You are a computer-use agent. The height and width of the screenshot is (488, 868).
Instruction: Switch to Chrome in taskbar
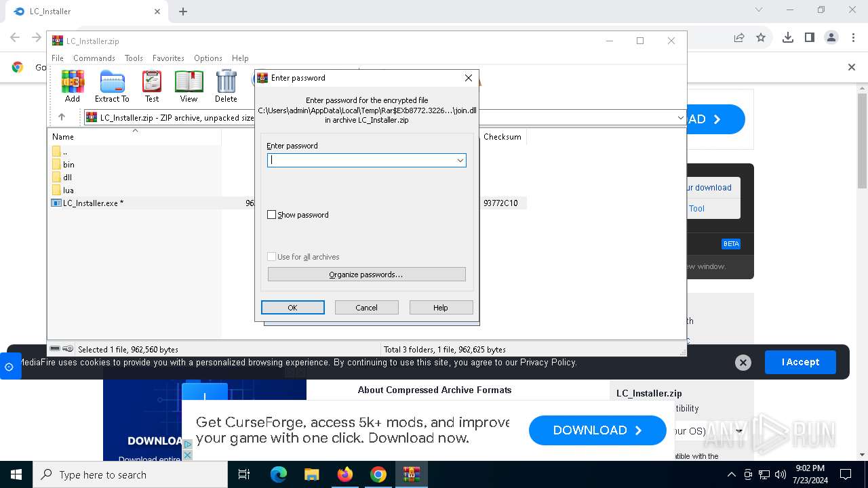click(378, 474)
